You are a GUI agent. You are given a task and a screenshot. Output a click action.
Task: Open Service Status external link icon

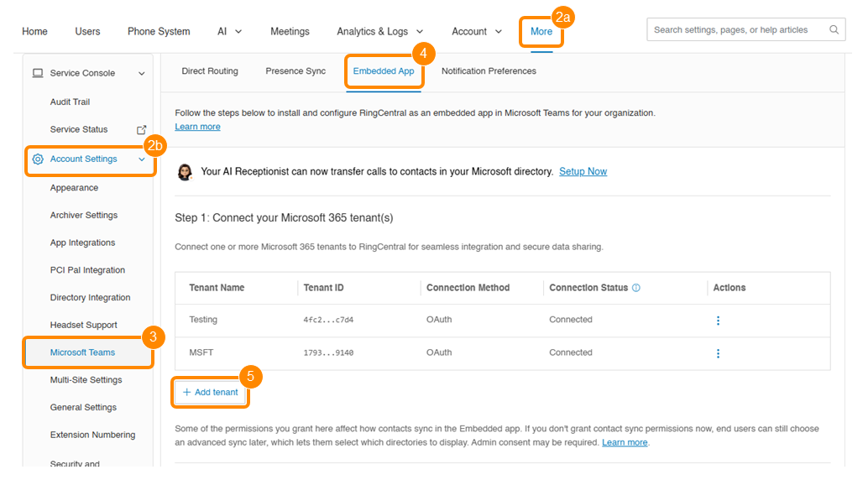(x=142, y=129)
